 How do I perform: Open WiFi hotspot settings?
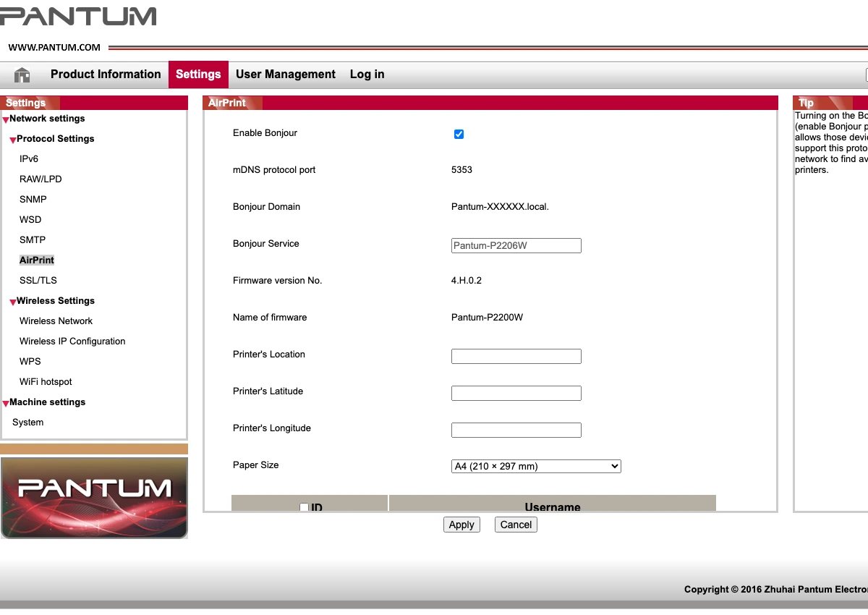(x=46, y=381)
